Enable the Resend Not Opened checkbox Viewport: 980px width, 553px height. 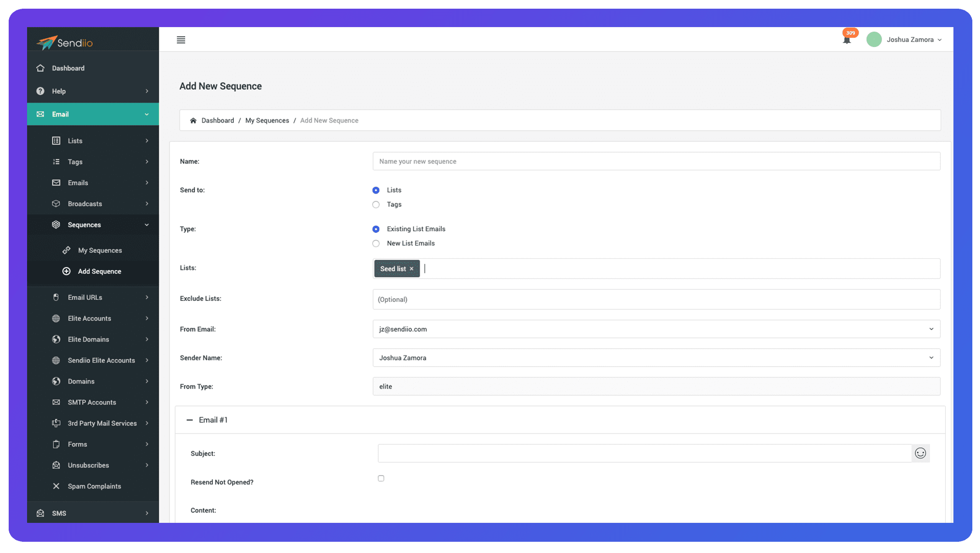[381, 478]
